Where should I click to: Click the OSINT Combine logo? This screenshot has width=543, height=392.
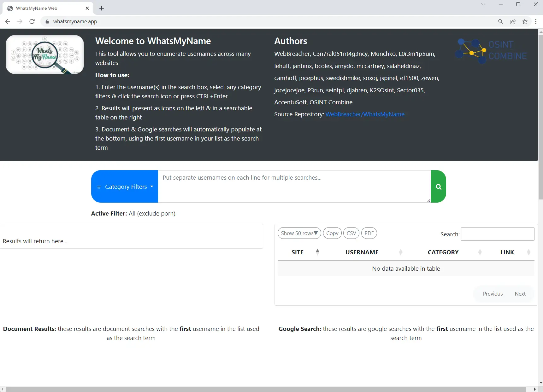point(491,51)
